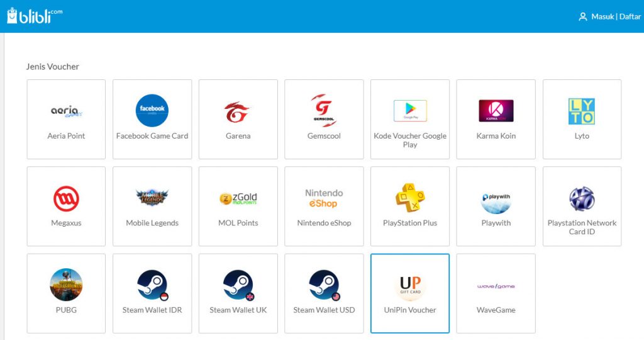Select the Aeria Games logo
Image resolution: width=644 pixels, height=340 pixels.
point(66,111)
